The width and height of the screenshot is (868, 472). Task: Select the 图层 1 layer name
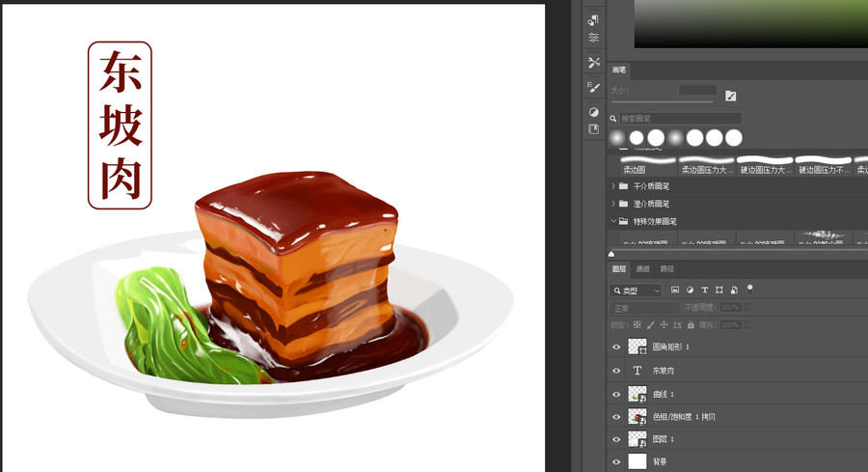point(664,439)
